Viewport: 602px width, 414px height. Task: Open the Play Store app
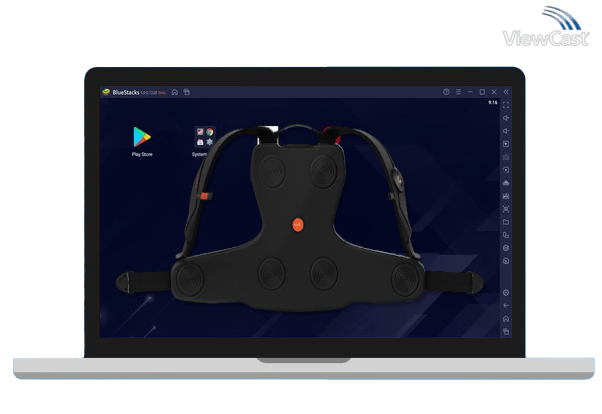pyautogui.click(x=142, y=137)
